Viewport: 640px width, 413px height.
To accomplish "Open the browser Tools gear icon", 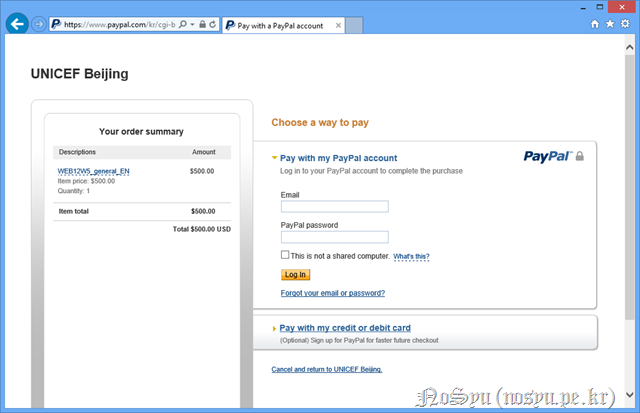I will (624, 24).
